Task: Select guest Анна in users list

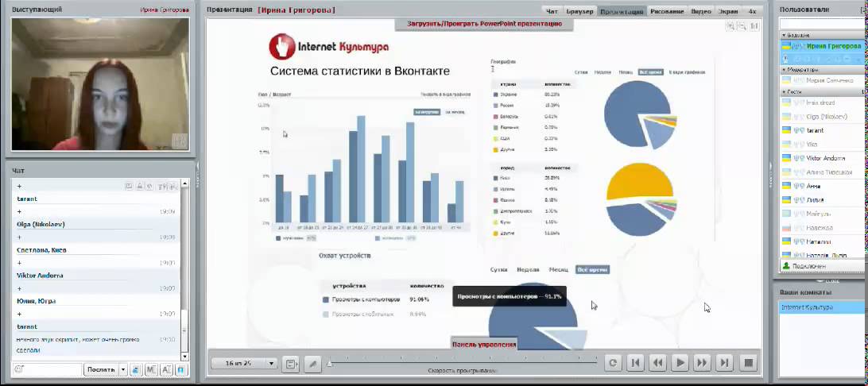Action: [x=822, y=187]
